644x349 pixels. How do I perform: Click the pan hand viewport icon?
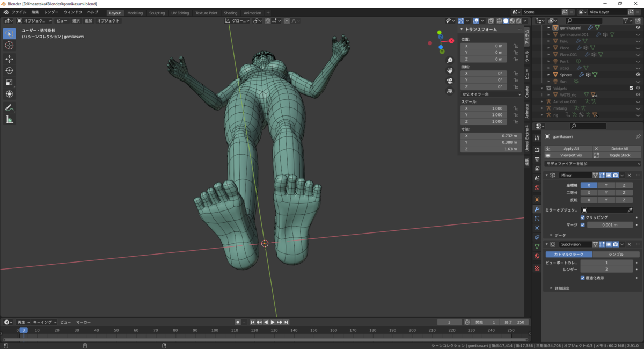pos(450,70)
